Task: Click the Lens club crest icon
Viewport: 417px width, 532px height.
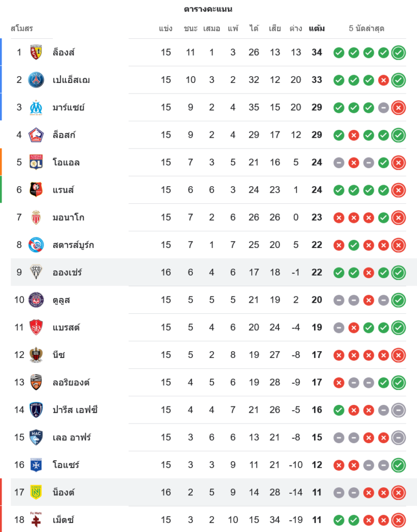Action: [x=36, y=52]
